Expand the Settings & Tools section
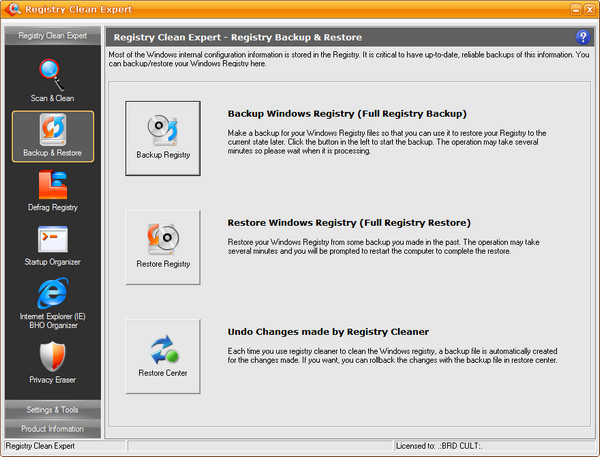Viewport: 600px width, 457px height. (52, 410)
